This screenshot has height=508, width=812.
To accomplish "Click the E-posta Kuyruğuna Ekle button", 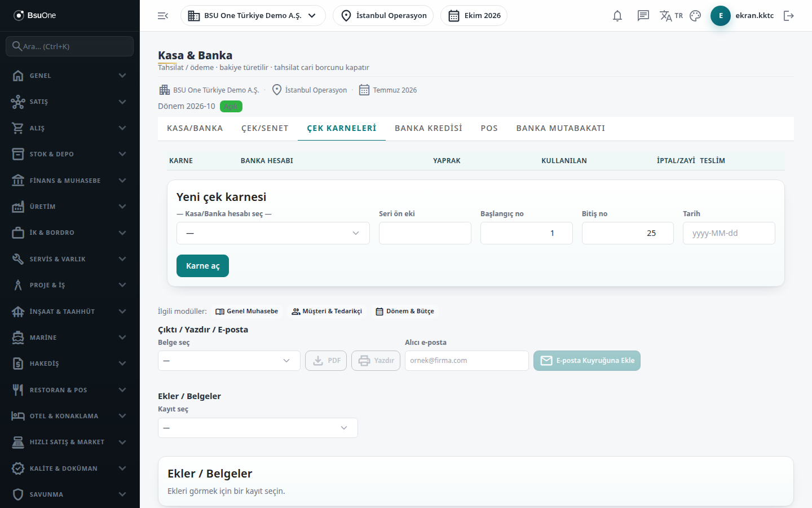I will pyautogui.click(x=587, y=361).
